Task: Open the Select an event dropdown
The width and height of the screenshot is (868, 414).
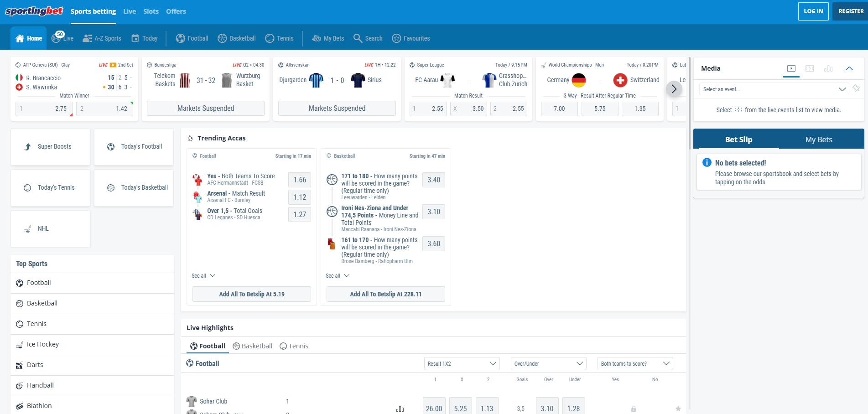Action: (774, 89)
